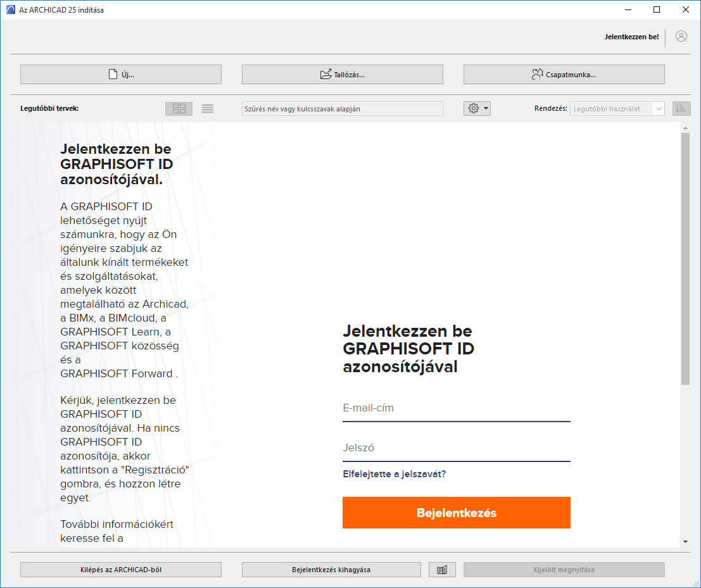Click Bejelentkezés kihagyása button
Viewport: 701px width, 588px height.
point(331,570)
